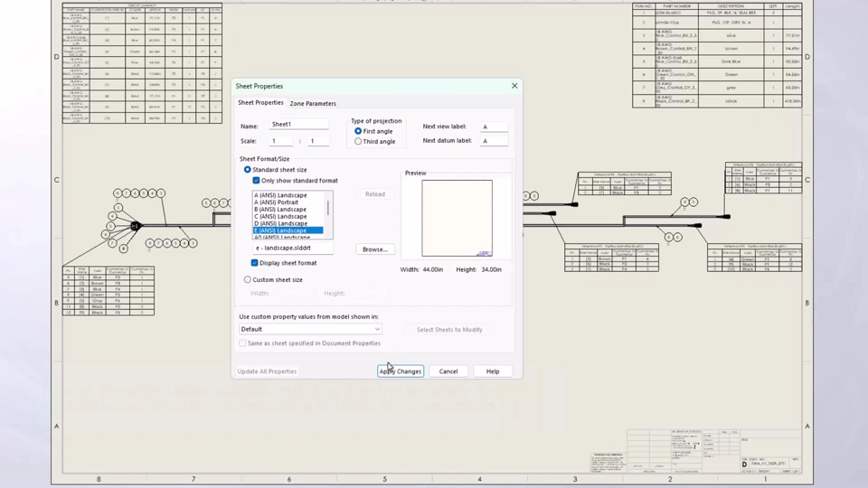
Task: Click the custom Width field
Action: click(x=295, y=293)
